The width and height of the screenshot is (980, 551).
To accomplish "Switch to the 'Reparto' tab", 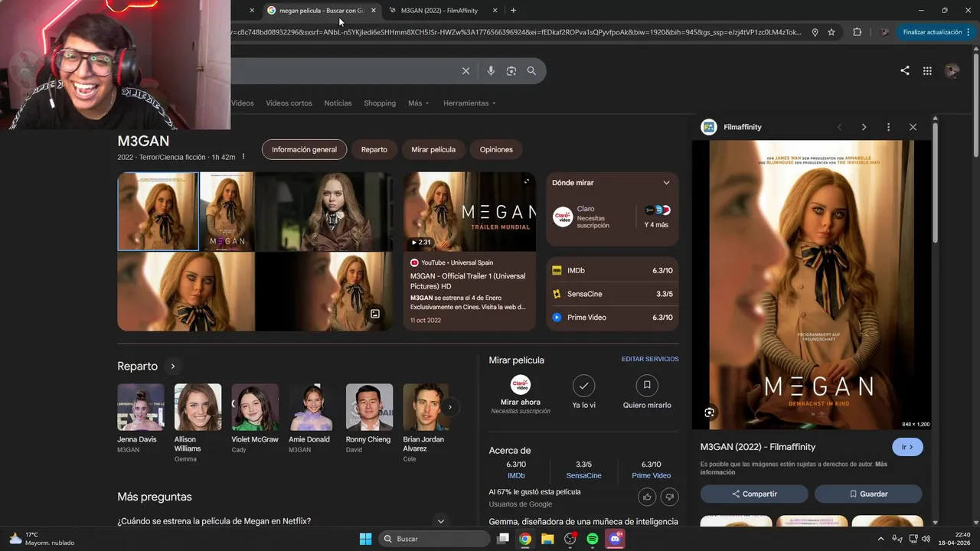I will [374, 150].
